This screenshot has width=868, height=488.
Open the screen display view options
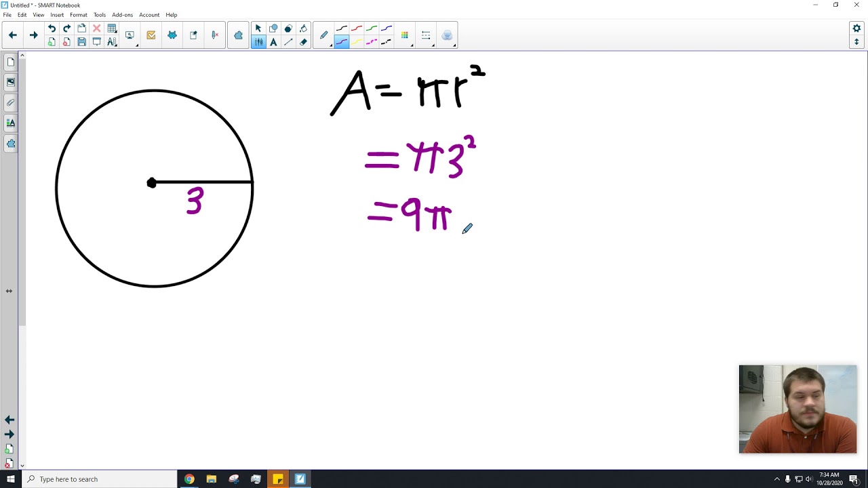point(130,35)
